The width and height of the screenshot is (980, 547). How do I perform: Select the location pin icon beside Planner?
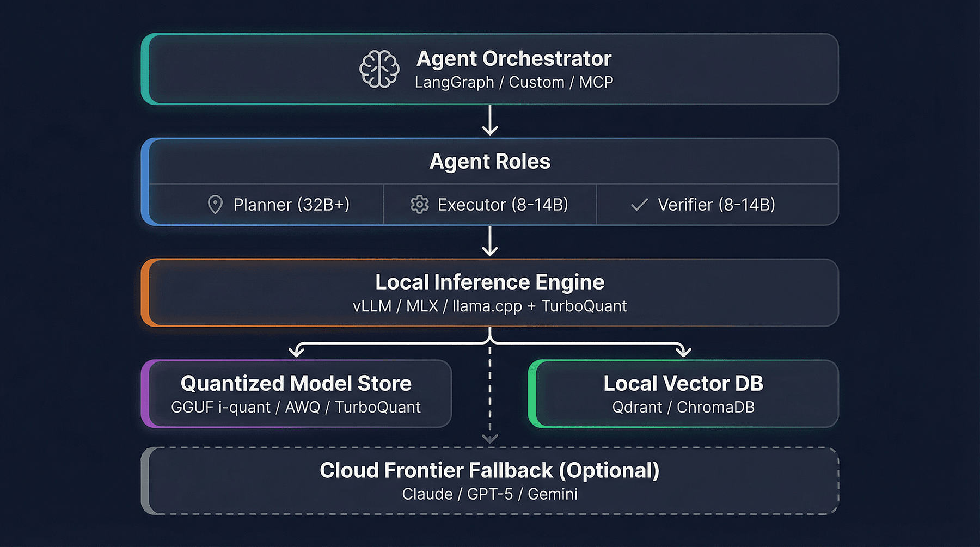216,205
